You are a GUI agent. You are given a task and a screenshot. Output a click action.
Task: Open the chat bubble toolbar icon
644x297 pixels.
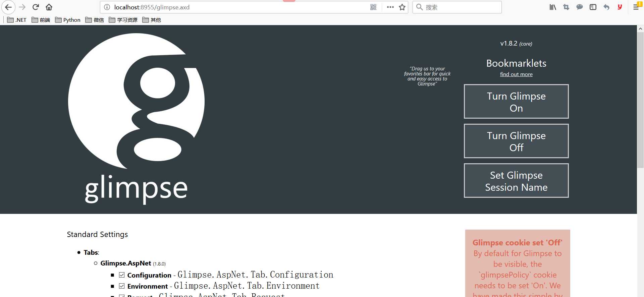point(580,7)
